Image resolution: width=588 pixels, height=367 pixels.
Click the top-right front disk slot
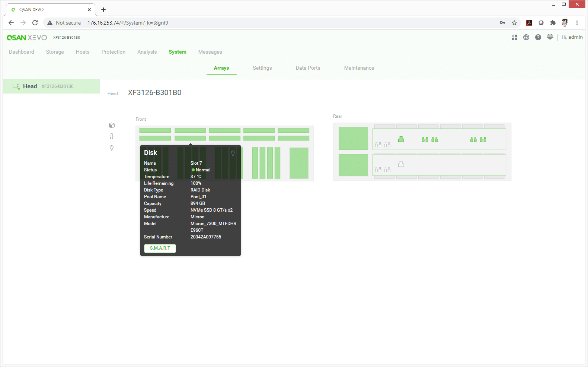tap(294, 130)
